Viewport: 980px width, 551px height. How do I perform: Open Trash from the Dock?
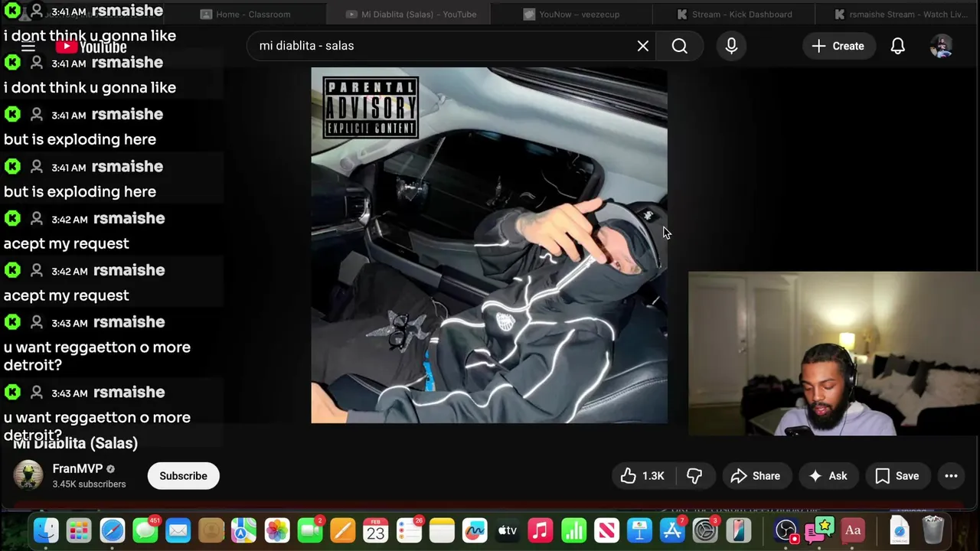[x=933, y=530]
